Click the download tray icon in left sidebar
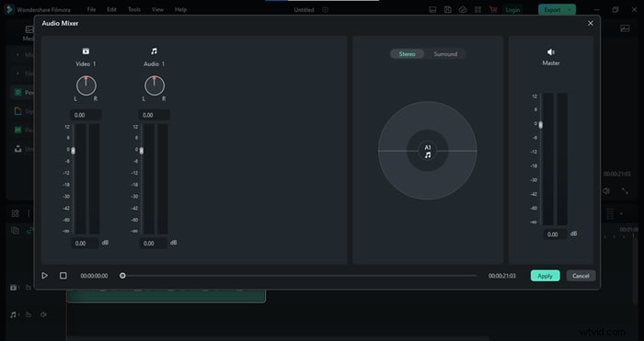 click(x=17, y=149)
